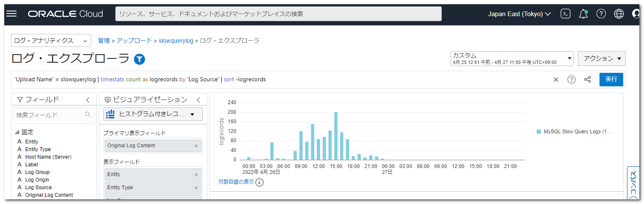Viewport: 644px width, 204px height.
Task: Open the カスタム time range dropdown
Action: (512, 58)
